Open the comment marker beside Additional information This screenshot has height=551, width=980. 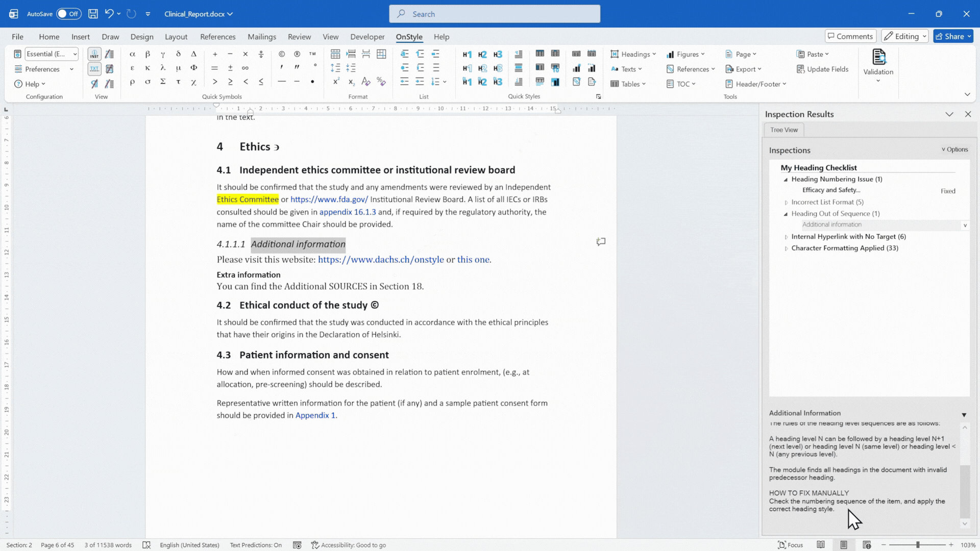[x=601, y=242]
